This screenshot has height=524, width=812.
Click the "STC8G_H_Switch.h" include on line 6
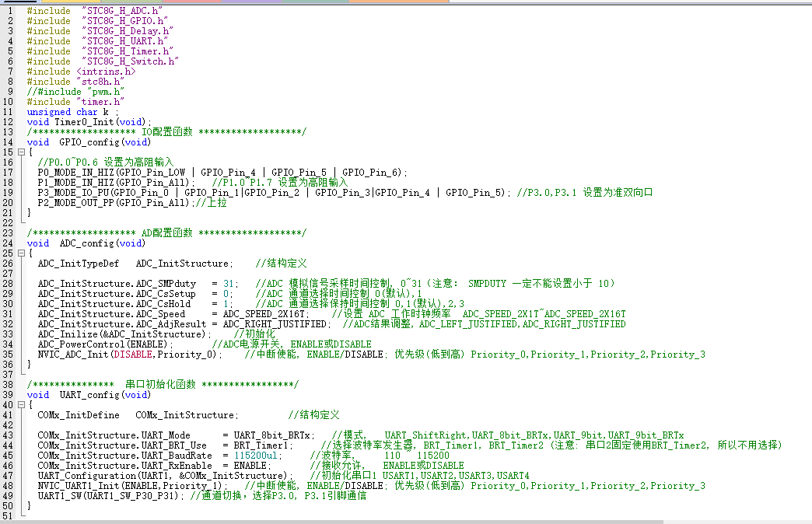130,61
